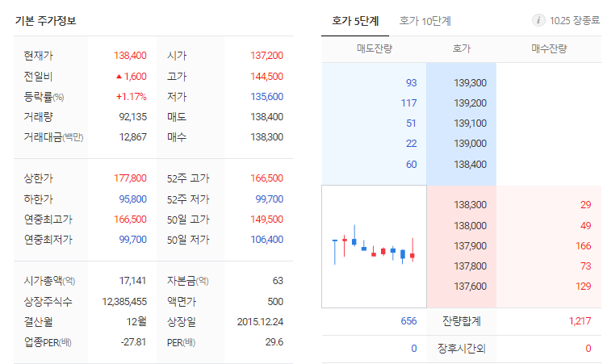The width and height of the screenshot is (607, 364).
Task: Select the ask price 139,100 row
Action: tap(470, 123)
